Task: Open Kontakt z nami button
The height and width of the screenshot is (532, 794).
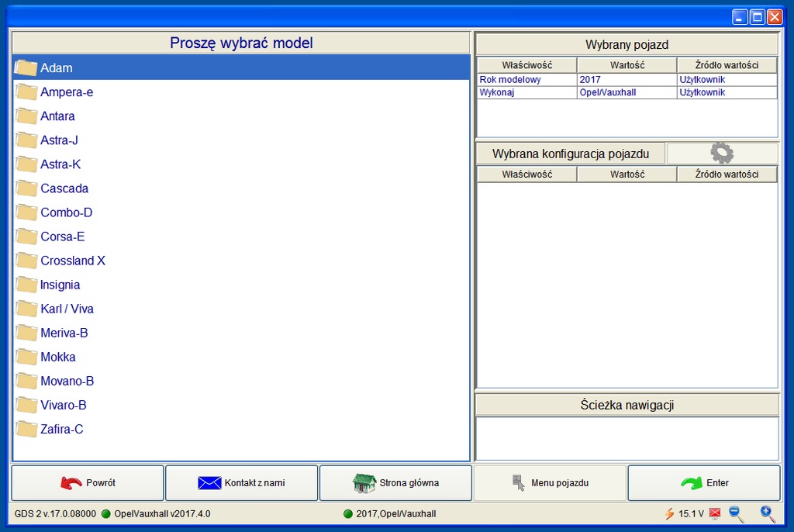Action: tap(242, 483)
